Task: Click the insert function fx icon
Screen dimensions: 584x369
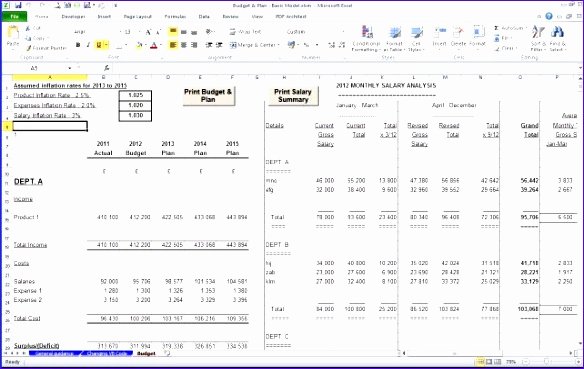Action: [107, 68]
